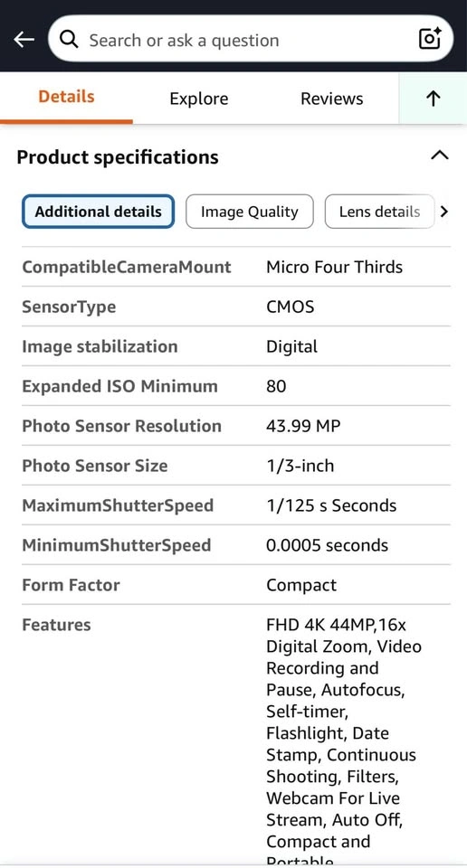Select the Additional details chip
The width and height of the screenshot is (467, 868).
coord(98,212)
